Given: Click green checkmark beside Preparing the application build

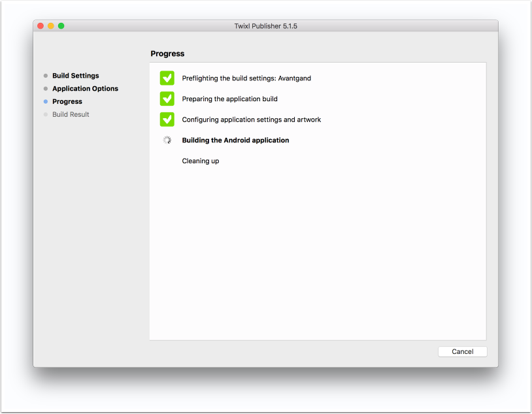Looking at the screenshot, I should (x=167, y=99).
